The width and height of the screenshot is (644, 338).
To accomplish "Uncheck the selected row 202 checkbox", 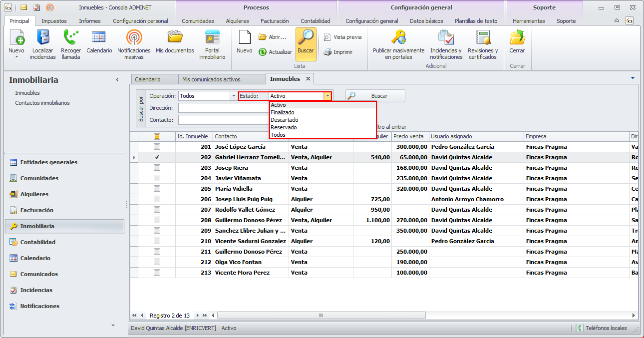I will coord(157,157).
